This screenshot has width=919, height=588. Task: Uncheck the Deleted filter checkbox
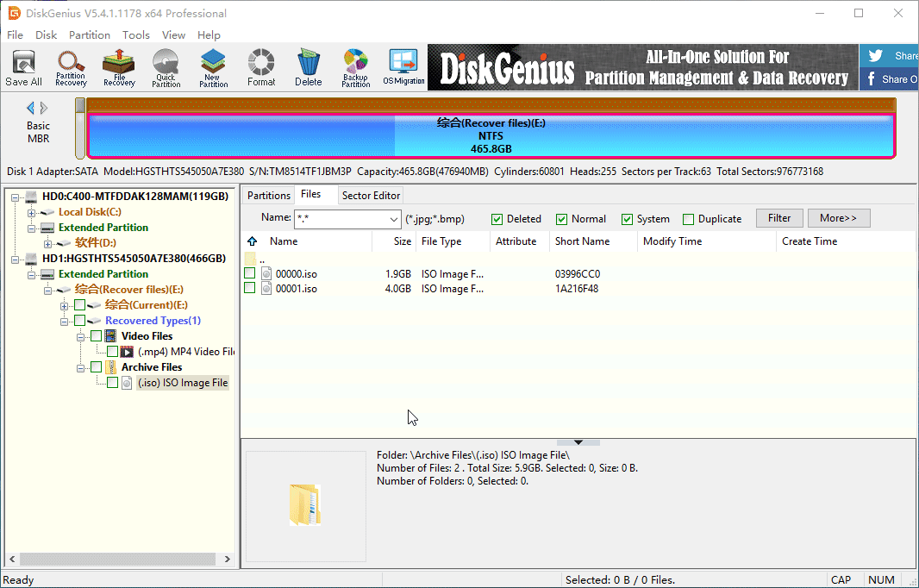pyautogui.click(x=497, y=219)
